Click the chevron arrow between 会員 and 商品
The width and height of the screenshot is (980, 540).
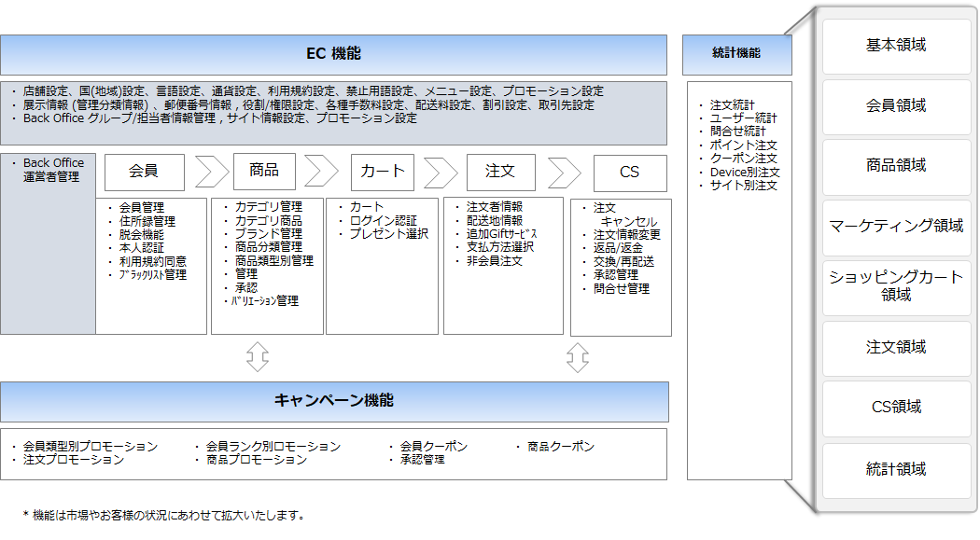[211, 172]
